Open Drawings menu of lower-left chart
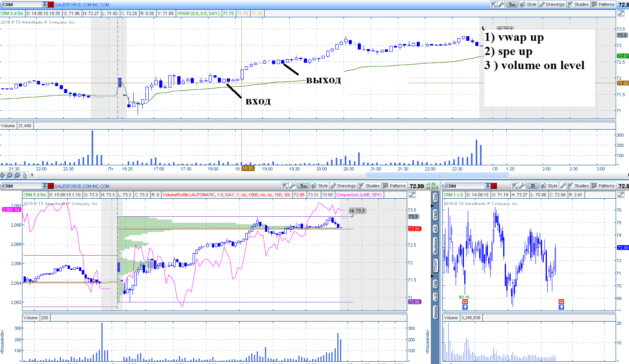The height and width of the screenshot is (364, 629). 343,186
